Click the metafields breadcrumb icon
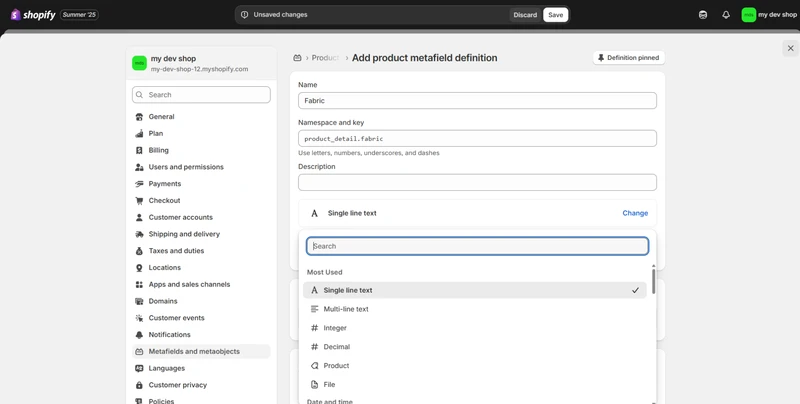The height and width of the screenshot is (404, 800). point(297,58)
